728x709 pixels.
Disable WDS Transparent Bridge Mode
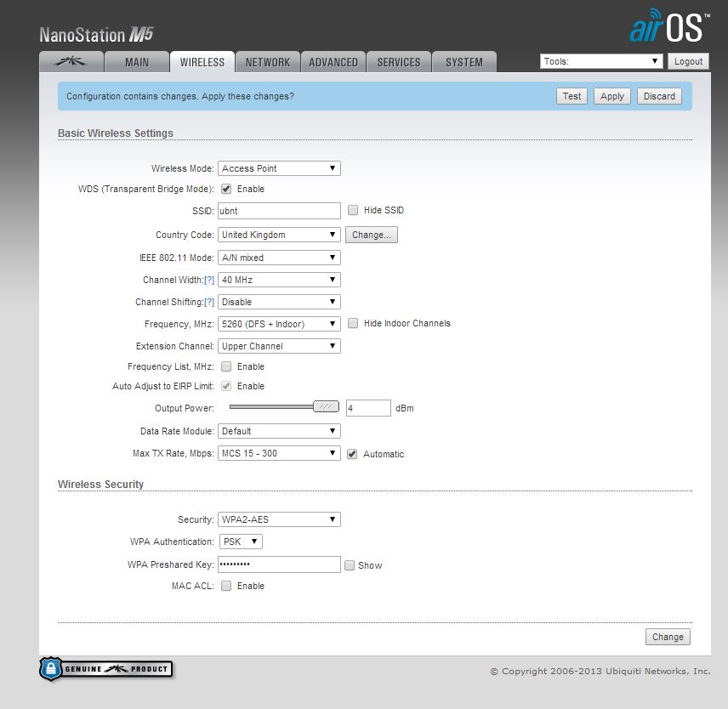pyautogui.click(x=225, y=189)
